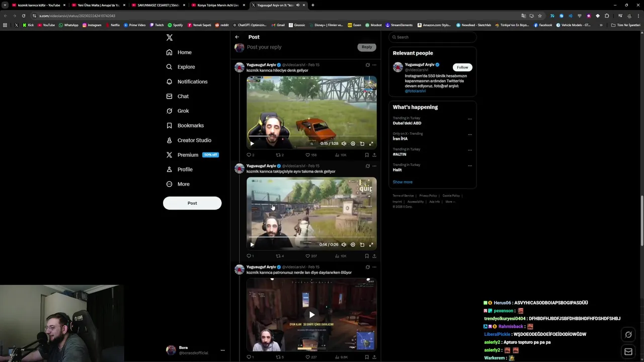Reload the page from browser toolbar
This screenshot has height=362, width=644.
(23, 16)
